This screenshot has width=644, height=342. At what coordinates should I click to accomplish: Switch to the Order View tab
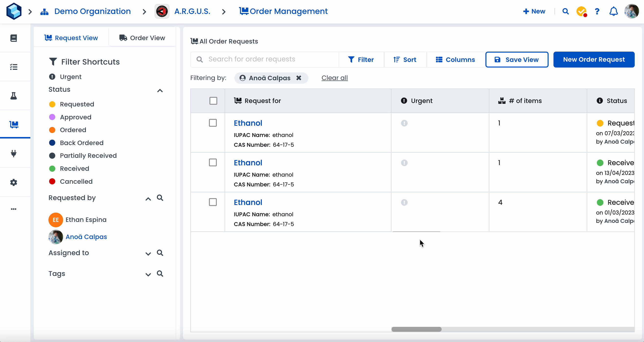point(142,38)
